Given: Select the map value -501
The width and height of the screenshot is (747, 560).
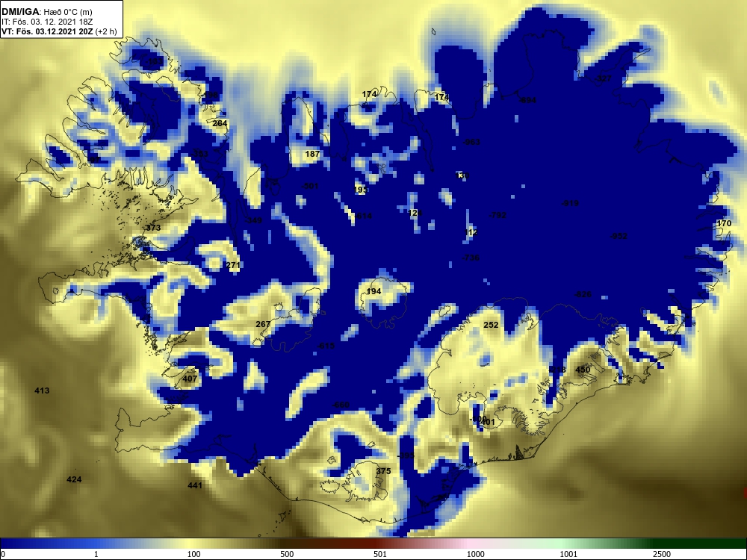Looking at the screenshot, I should pyautogui.click(x=310, y=186).
